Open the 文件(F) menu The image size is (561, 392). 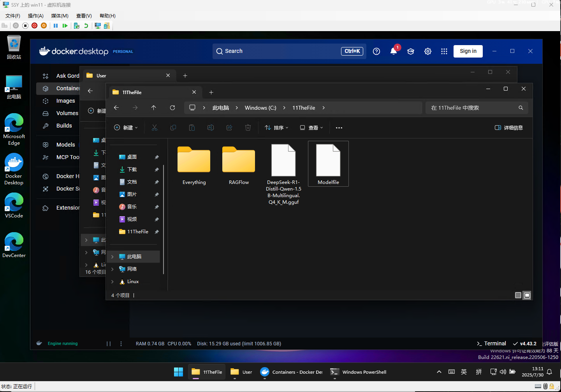point(13,16)
